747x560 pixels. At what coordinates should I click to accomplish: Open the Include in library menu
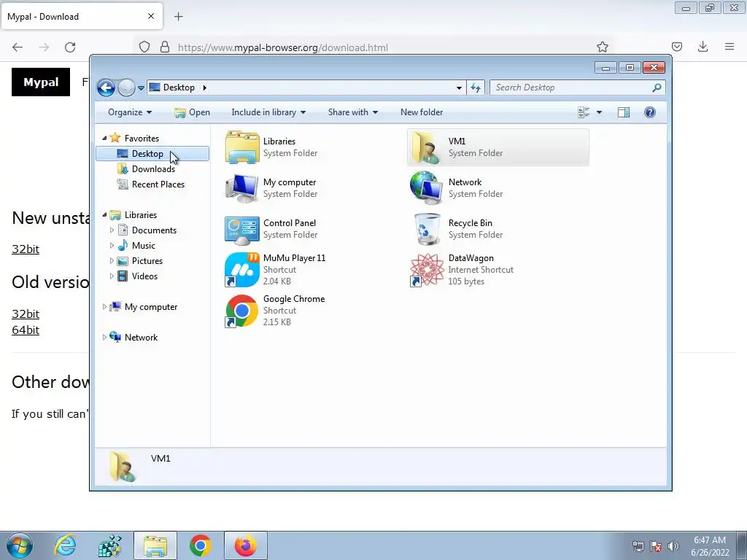tap(268, 112)
